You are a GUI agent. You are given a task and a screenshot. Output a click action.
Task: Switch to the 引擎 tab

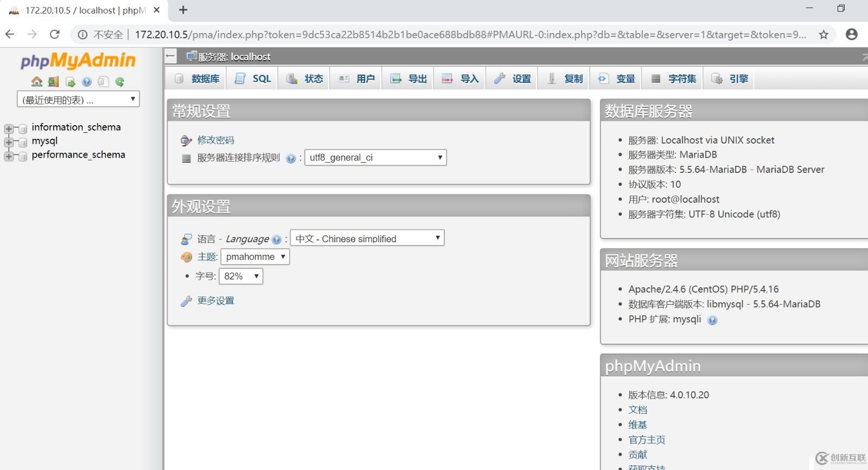tap(730, 79)
